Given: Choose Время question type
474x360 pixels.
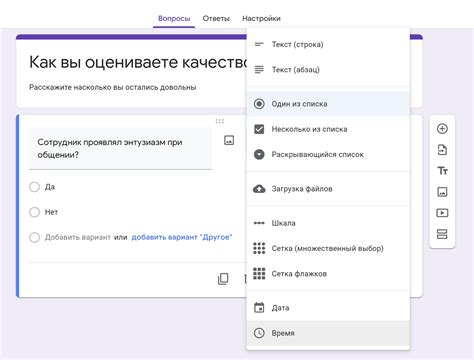Looking at the screenshot, I should [x=328, y=333].
